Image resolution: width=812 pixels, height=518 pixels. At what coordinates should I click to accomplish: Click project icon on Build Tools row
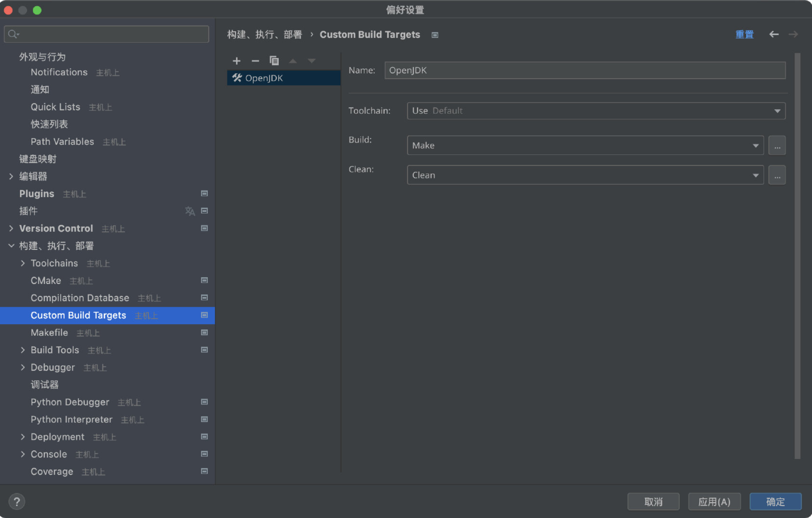[x=204, y=350]
